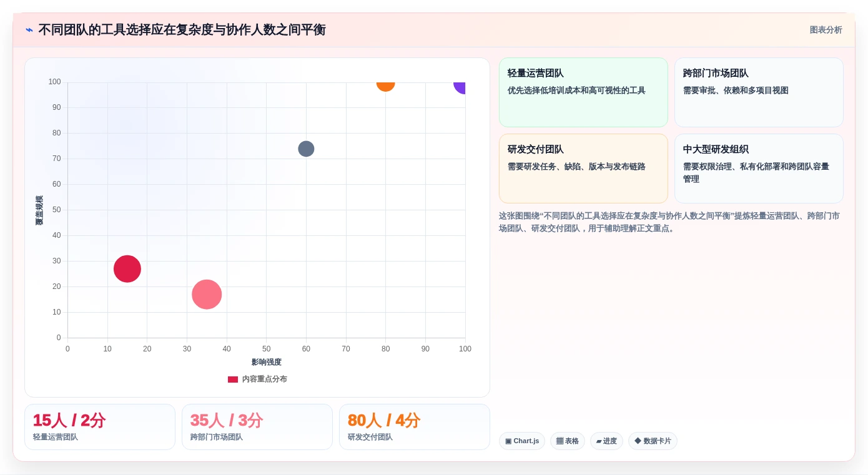The image size is (868, 475).
Task: Click the x-axis tick label 50
Action: tap(267, 349)
